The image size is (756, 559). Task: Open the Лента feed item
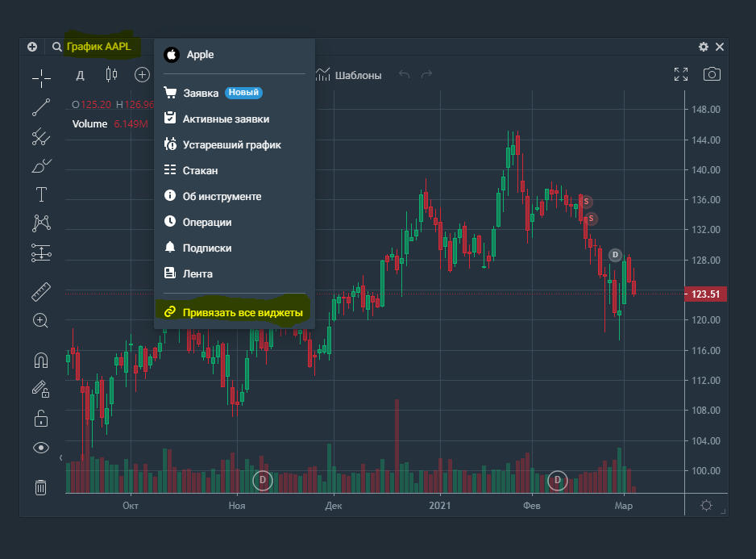(235, 273)
